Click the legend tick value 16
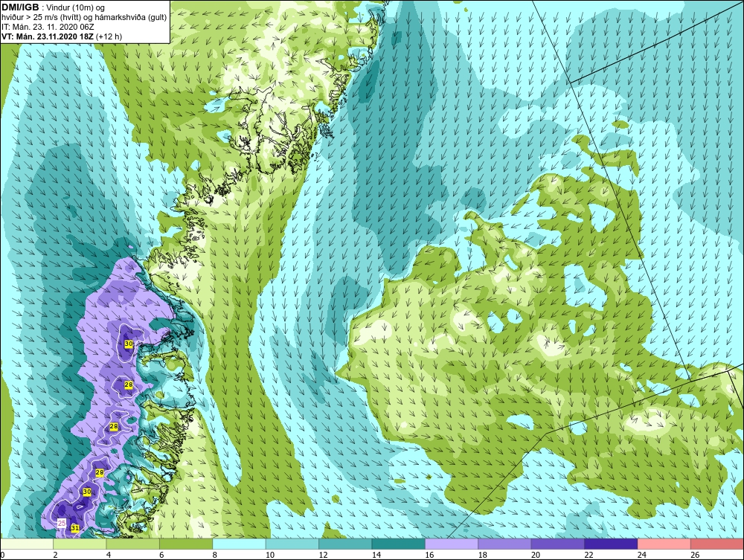The height and width of the screenshot is (560, 744). tap(429, 555)
